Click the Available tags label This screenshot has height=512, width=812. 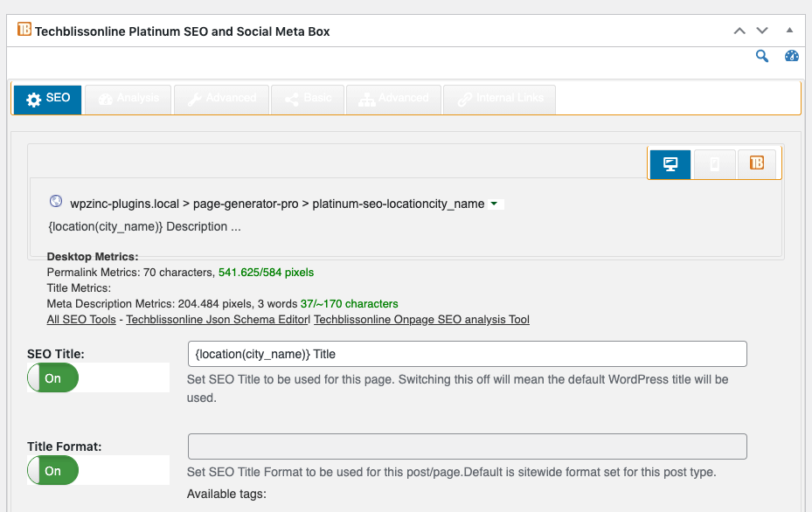[226, 494]
